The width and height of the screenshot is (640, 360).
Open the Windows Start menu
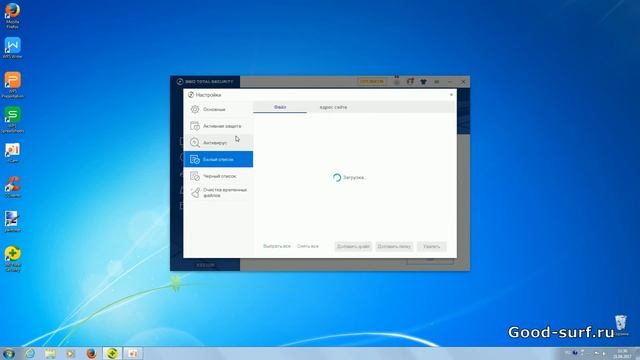point(9,353)
